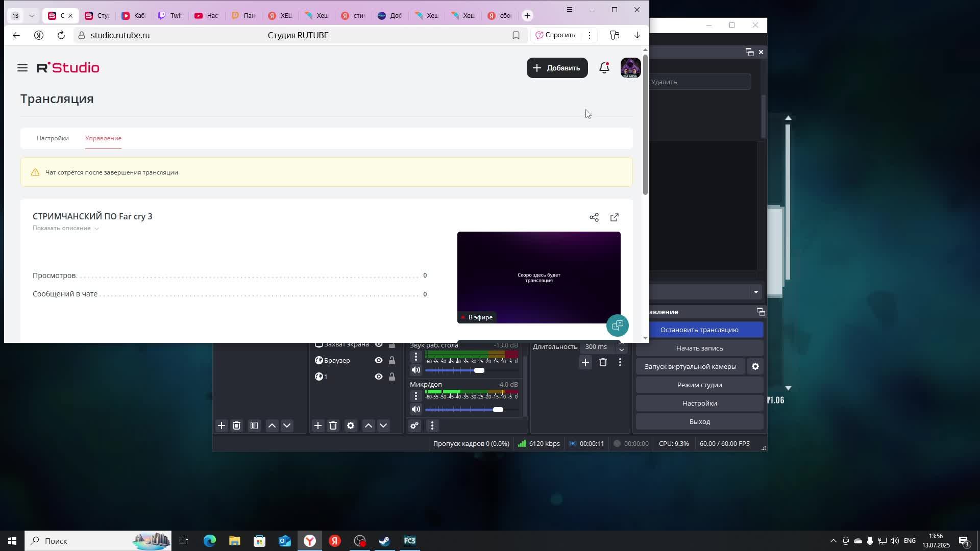Open browser downloads panel
This screenshot has width=980, height=551.
(x=637, y=35)
